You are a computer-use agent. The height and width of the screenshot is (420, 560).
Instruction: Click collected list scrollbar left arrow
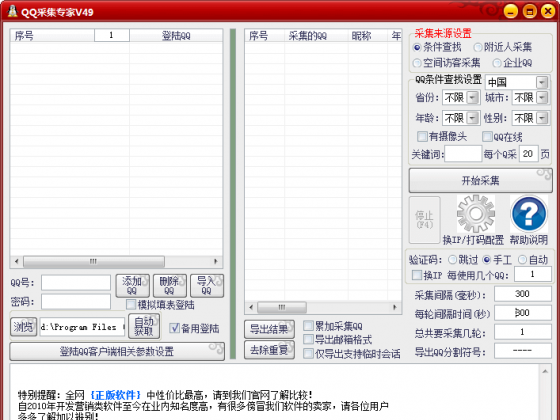(251, 307)
